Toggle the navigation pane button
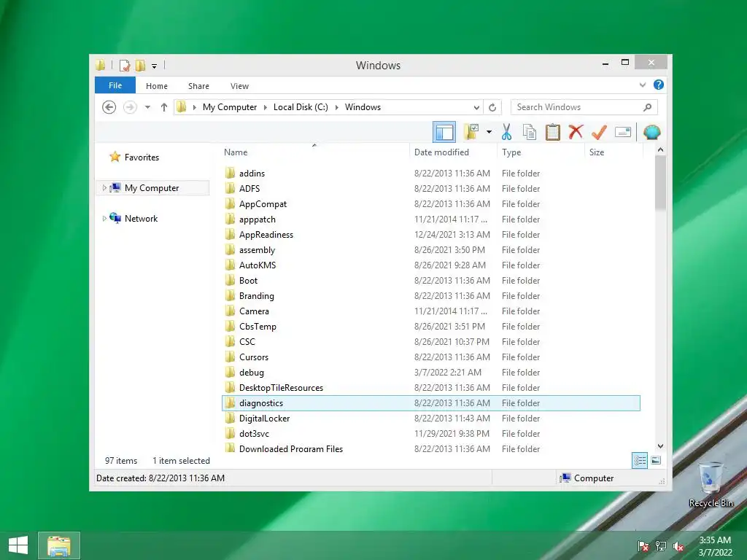747x560 pixels. pyautogui.click(x=444, y=133)
